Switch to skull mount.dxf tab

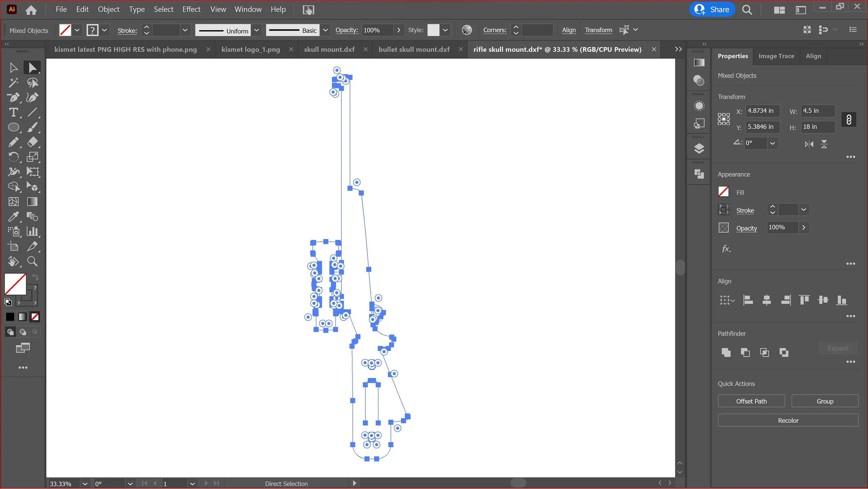coord(329,49)
